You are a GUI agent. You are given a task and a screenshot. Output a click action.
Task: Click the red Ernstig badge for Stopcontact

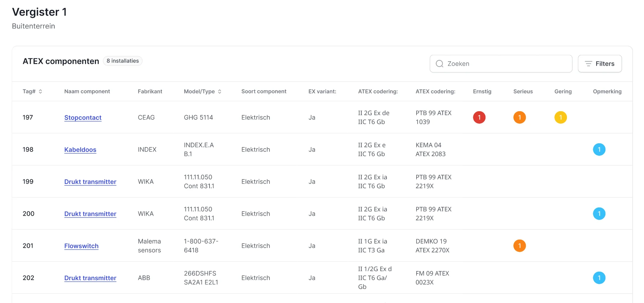coord(479,117)
